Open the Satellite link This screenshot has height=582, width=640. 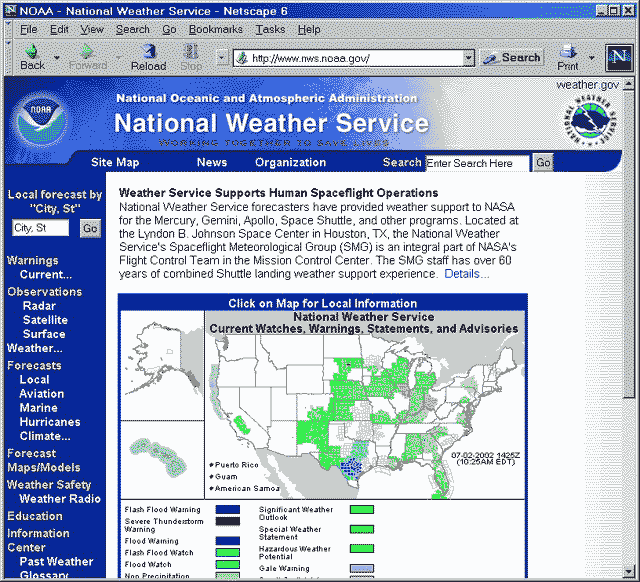click(45, 320)
